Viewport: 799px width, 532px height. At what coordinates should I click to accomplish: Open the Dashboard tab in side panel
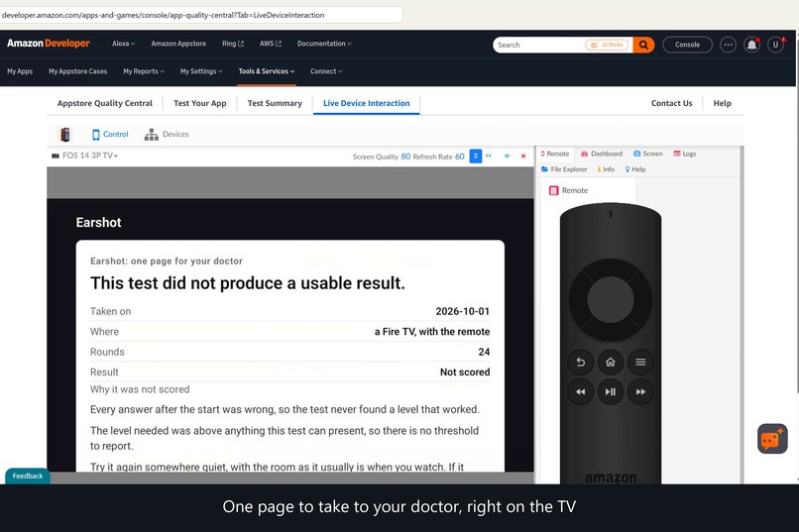tap(602, 154)
